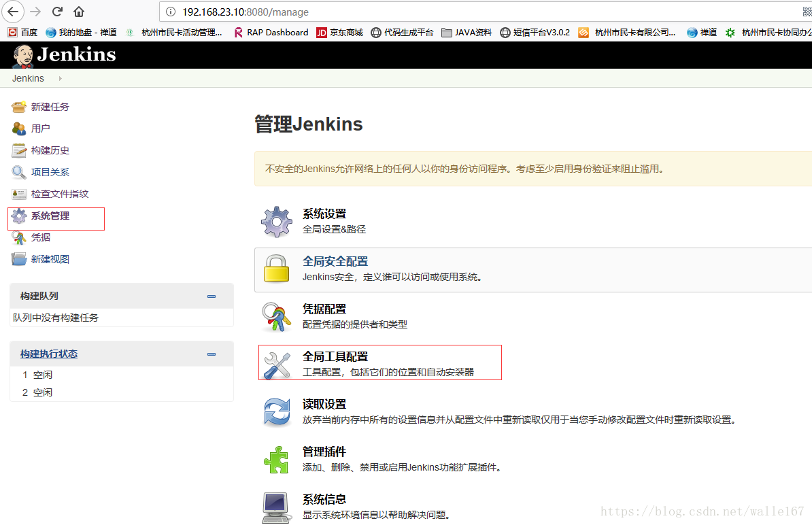Open the 杭州市民卡活动管理 bookmark
The width and height of the screenshot is (812, 525).
coord(175,33)
